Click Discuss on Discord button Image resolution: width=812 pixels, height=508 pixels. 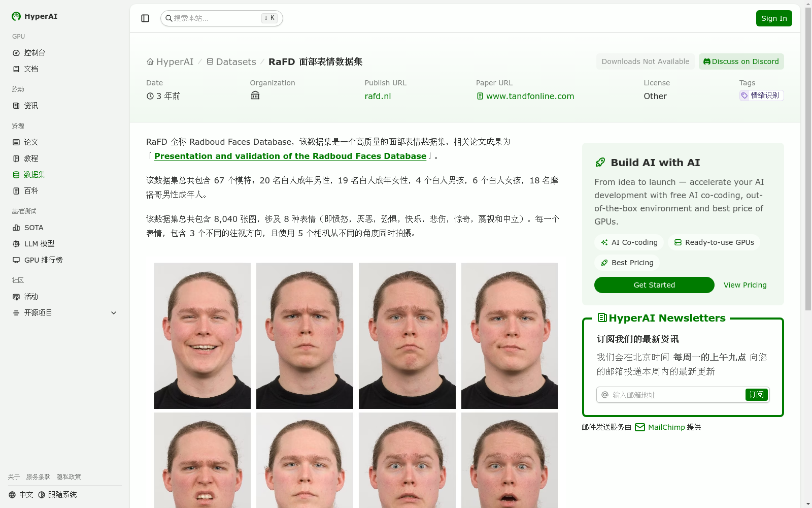click(741, 61)
